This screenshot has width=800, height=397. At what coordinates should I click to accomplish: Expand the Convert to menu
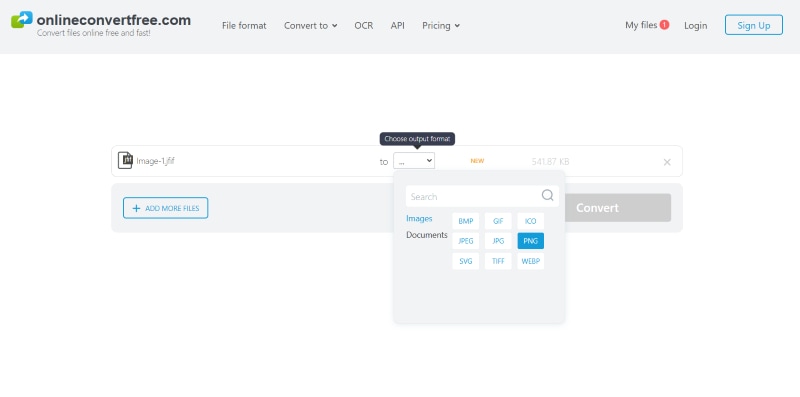311,26
